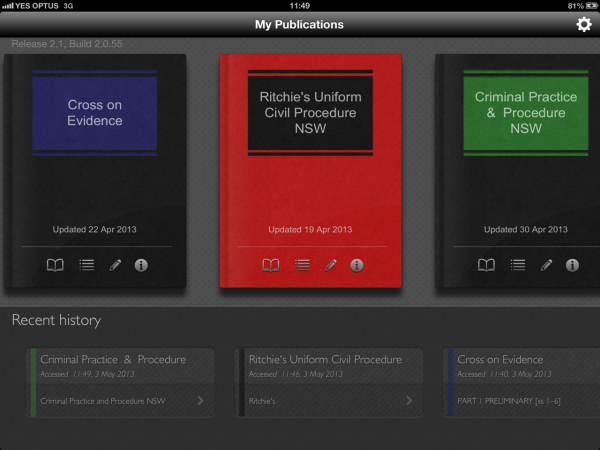Open Ritchie's Uniform Civil Procedure pencil icon
This screenshot has height=450, width=600.
pos(331,265)
